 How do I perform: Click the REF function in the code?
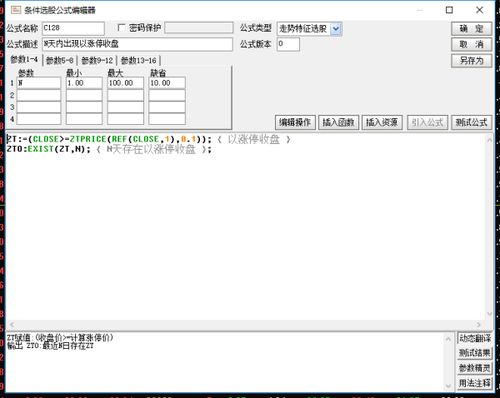[119, 139]
